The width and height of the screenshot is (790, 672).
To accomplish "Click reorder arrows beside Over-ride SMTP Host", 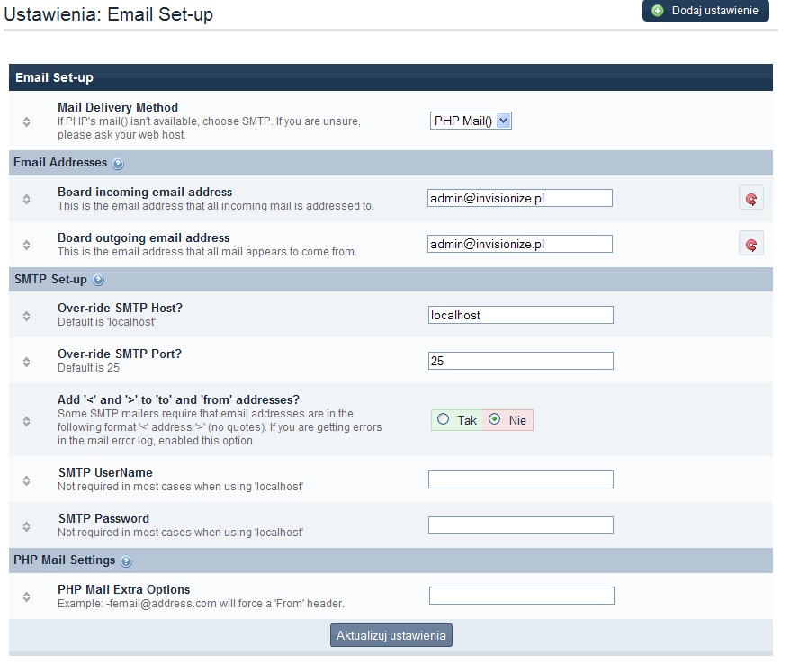I will pos(27,315).
